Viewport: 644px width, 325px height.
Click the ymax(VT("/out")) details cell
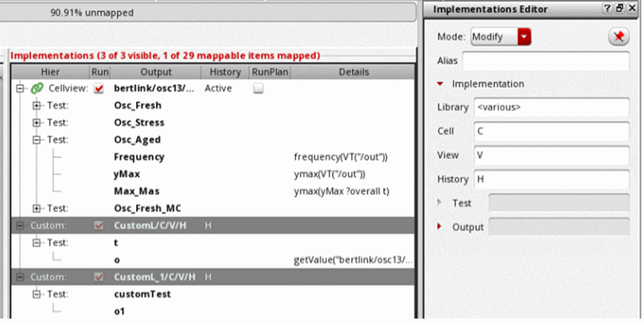(x=330, y=174)
